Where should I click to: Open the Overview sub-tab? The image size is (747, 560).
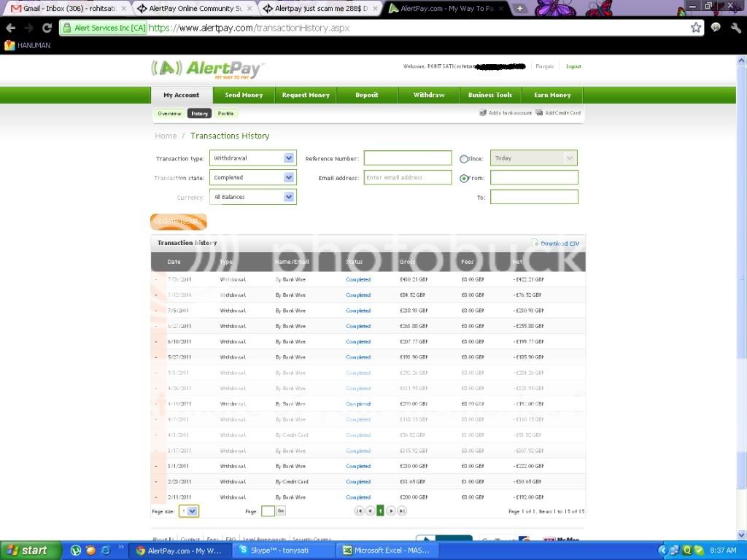point(169,113)
